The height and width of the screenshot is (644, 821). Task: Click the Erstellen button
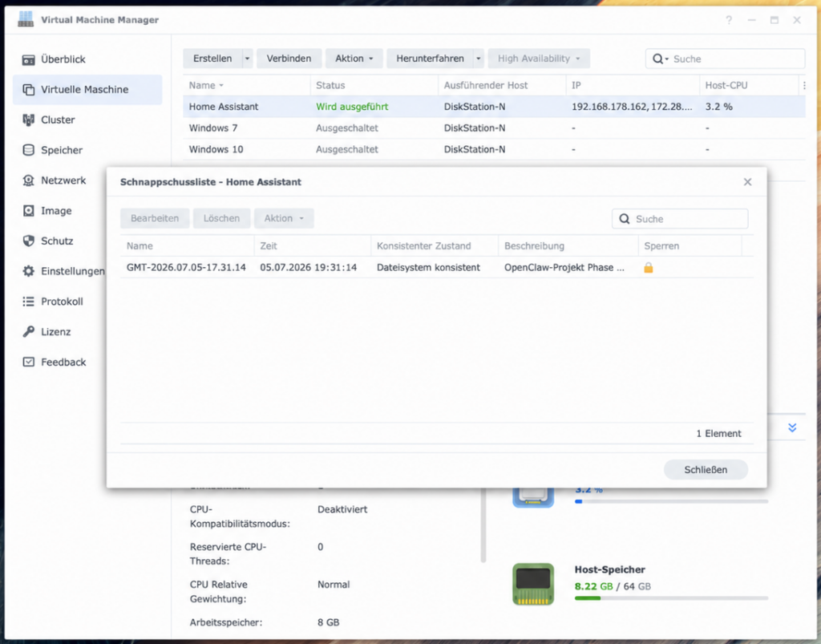coord(212,59)
